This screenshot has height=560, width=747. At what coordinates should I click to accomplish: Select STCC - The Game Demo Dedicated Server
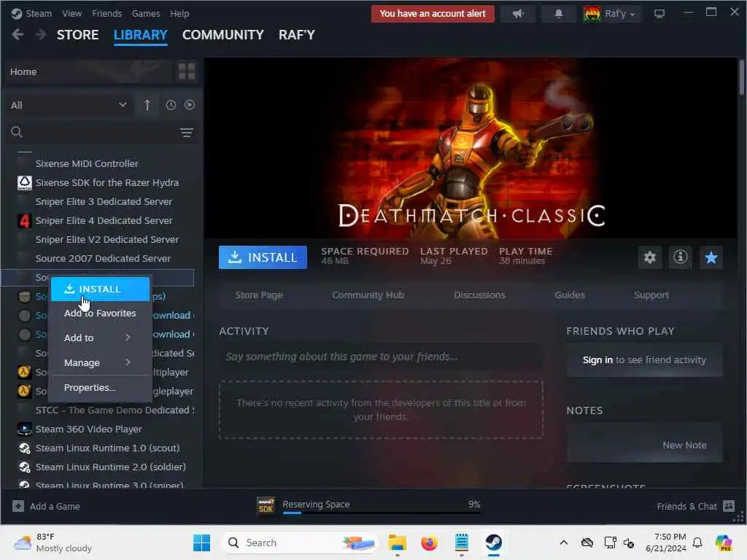click(x=115, y=410)
